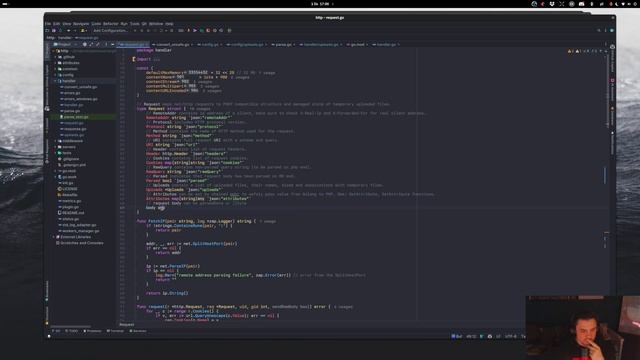This screenshot has width=640, height=360.
Task: Select errors_windows.go in project tree
Action: (80, 99)
